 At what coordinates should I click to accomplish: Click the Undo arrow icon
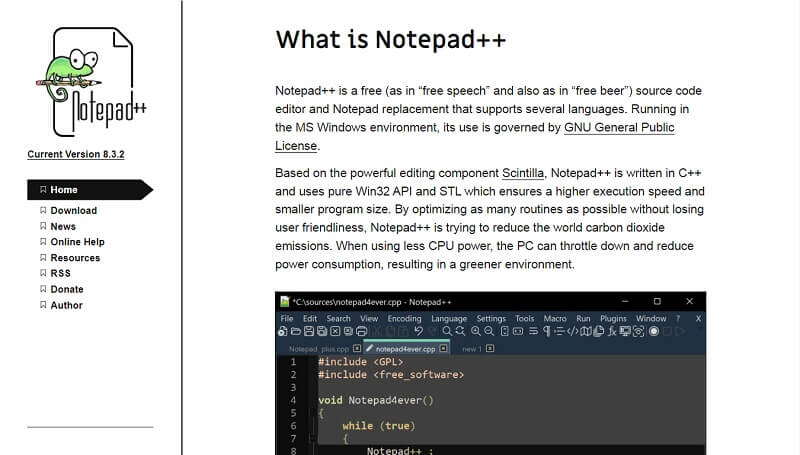(x=419, y=332)
